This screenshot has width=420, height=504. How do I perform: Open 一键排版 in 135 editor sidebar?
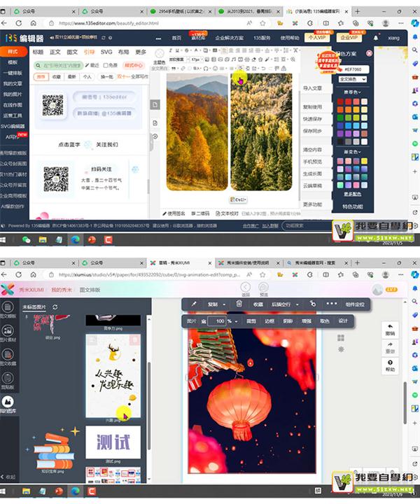tap(13, 73)
